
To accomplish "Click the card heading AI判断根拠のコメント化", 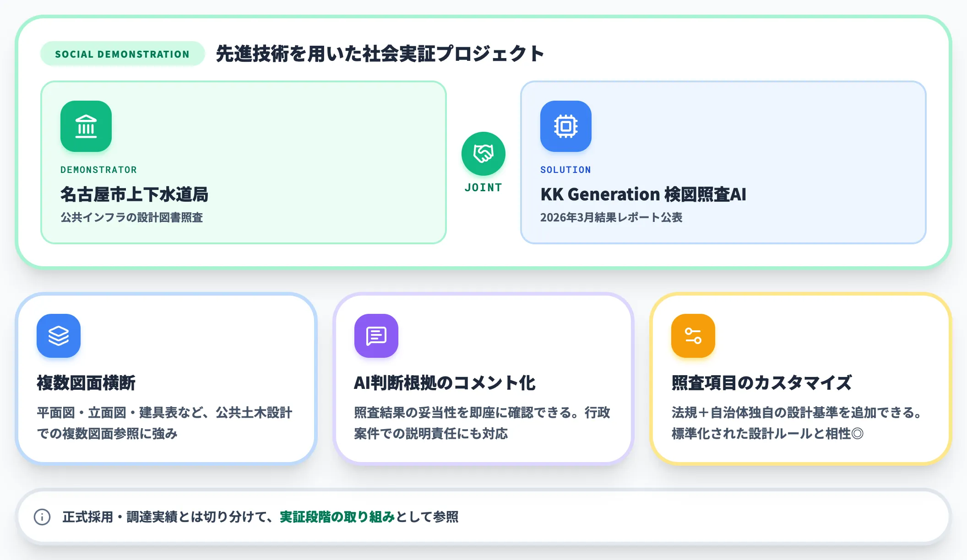I will pyautogui.click(x=445, y=383).
